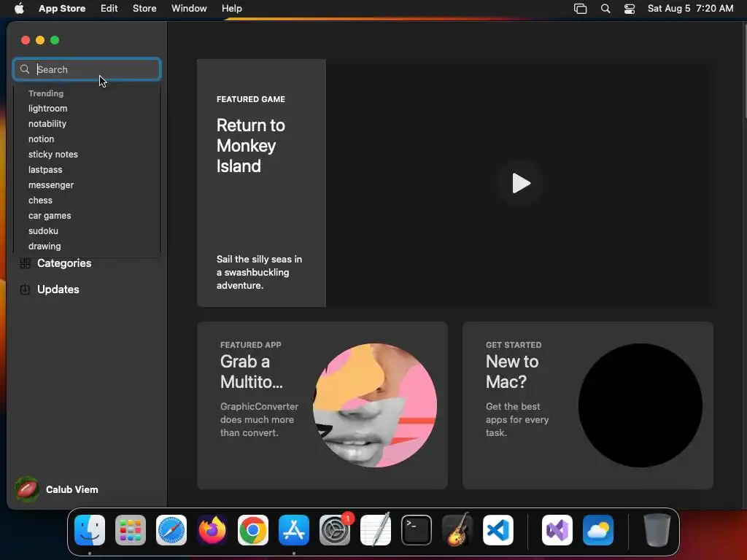This screenshot has height=560, width=747.
Task: Play the Return to Monkey Island video
Action: [520, 183]
